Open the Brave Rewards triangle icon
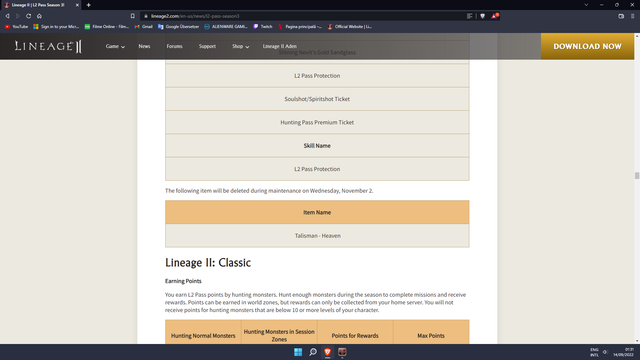The height and width of the screenshot is (360, 640). tap(495, 16)
